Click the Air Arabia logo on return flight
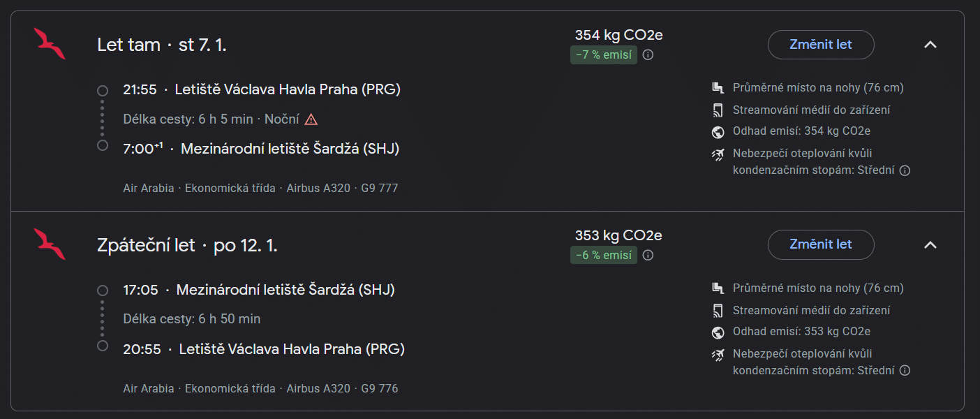 click(x=49, y=244)
